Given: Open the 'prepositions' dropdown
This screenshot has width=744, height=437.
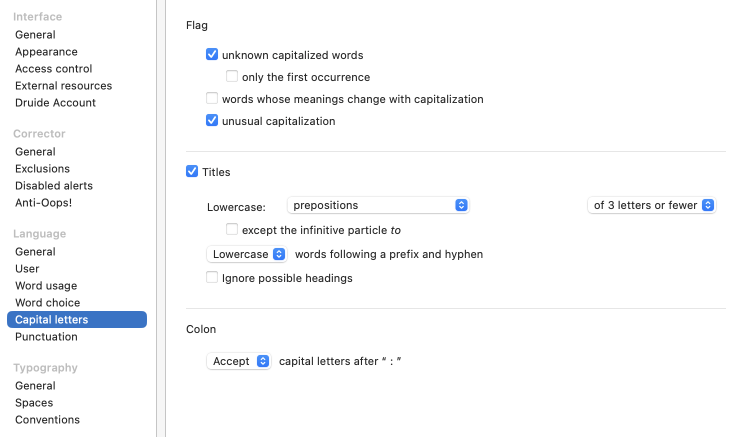Looking at the screenshot, I should pyautogui.click(x=379, y=205).
